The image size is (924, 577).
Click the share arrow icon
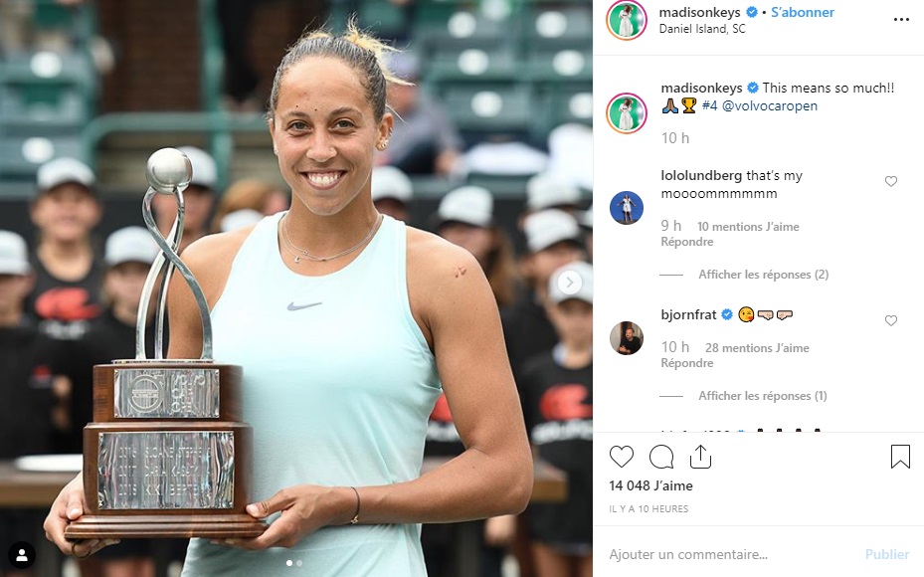click(x=700, y=457)
